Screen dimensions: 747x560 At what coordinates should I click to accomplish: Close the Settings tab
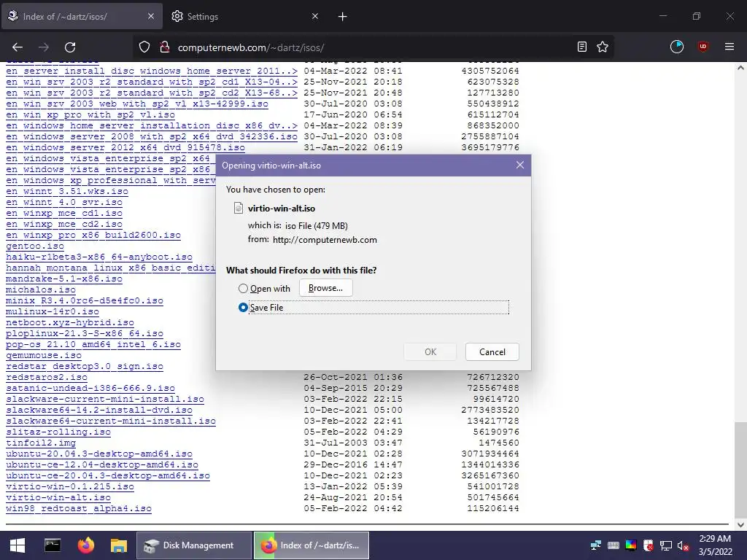[x=315, y=16]
